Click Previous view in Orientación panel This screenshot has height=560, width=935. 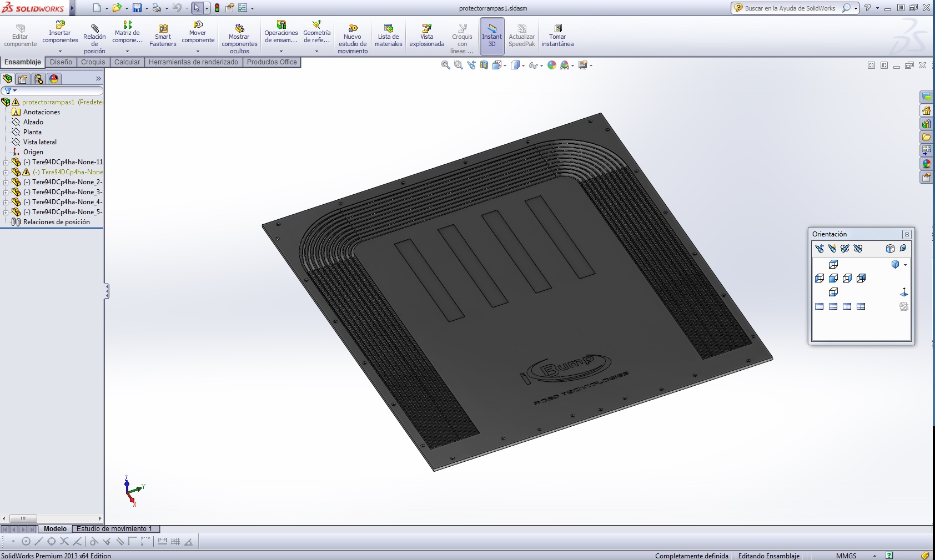pyautogui.click(x=820, y=249)
